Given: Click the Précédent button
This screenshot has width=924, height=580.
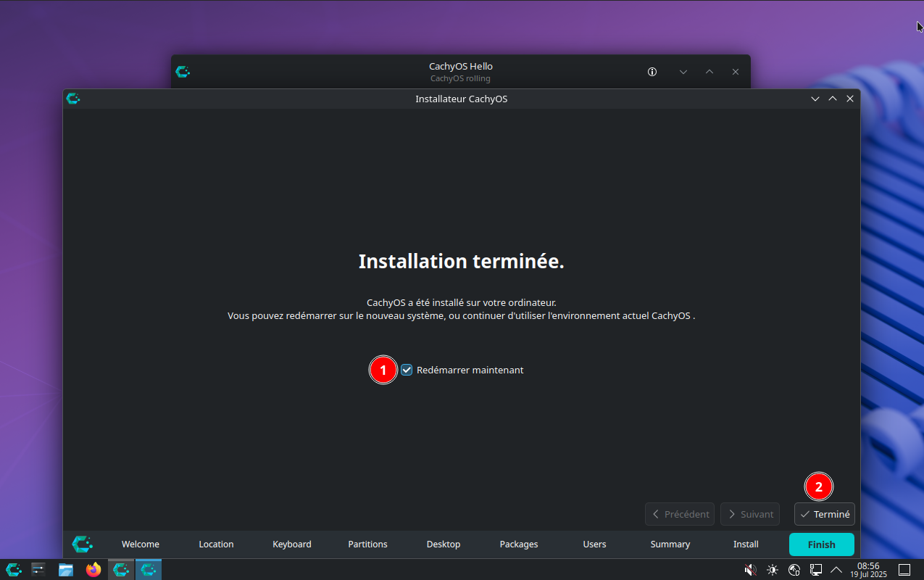Looking at the screenshot, I should 680,514.
